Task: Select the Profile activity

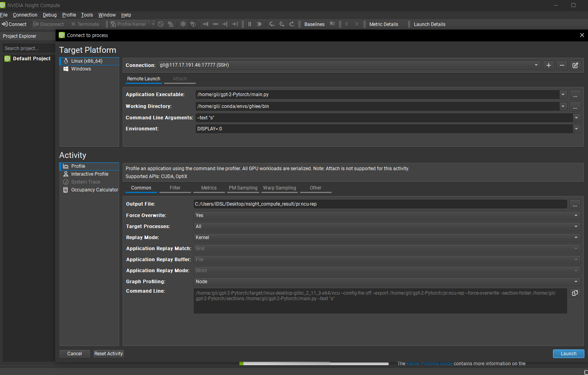Action: point(89,166)
